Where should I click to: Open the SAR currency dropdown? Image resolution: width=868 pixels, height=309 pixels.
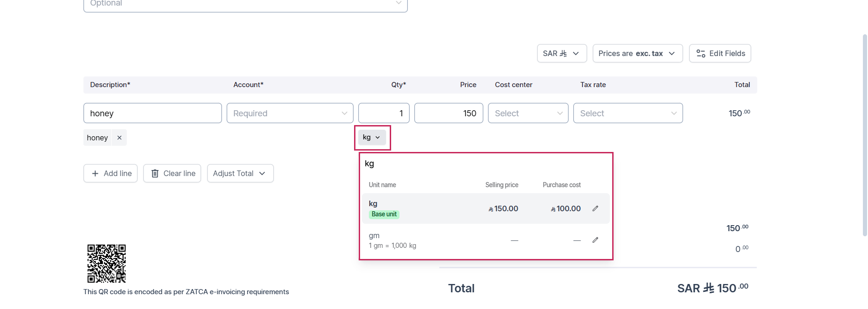(562, 53)
